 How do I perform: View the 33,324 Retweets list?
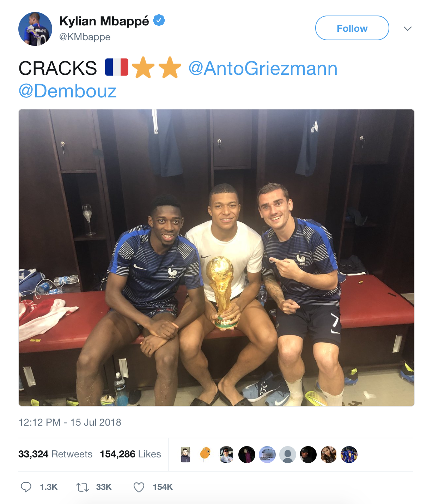click(55, 454)
